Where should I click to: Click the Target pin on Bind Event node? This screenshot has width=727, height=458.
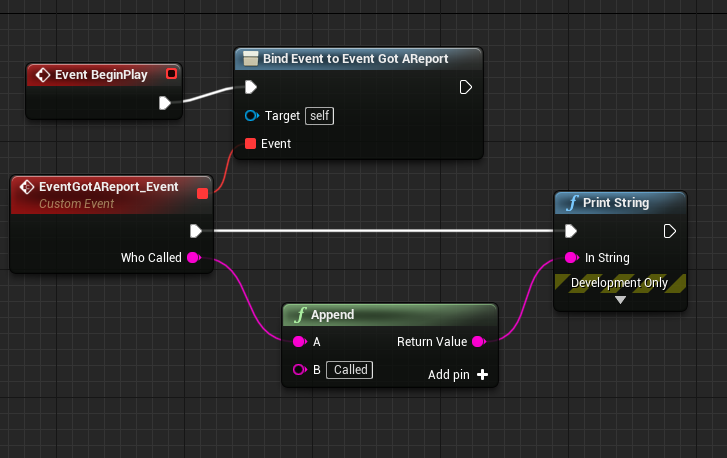click(252, 116)
